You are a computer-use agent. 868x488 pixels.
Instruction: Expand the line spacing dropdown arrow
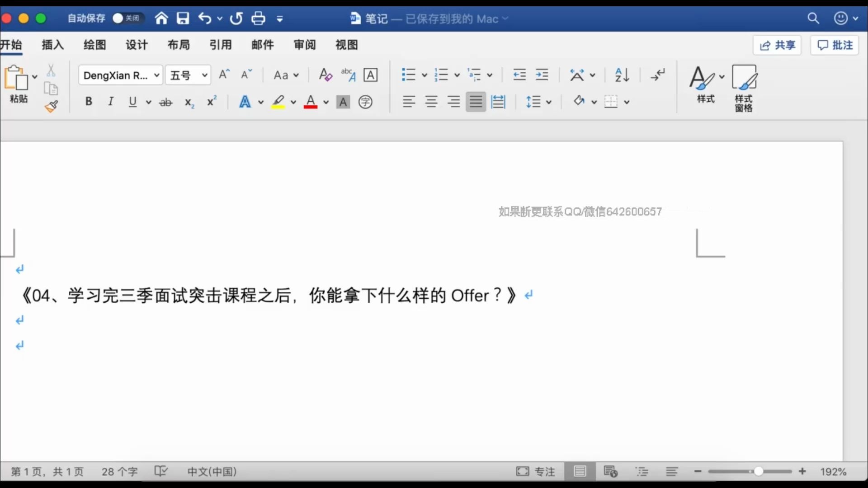(549, 102)
